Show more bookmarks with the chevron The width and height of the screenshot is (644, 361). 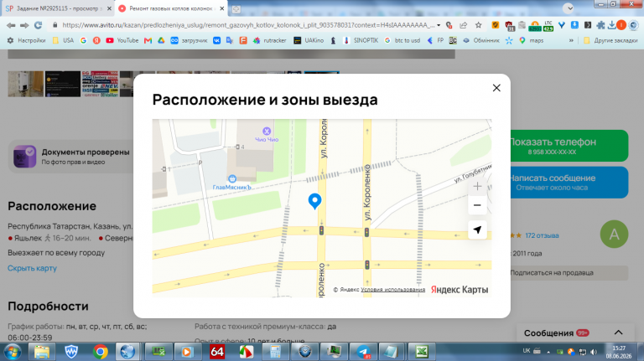pyautogui.click(x=571, y=40)
